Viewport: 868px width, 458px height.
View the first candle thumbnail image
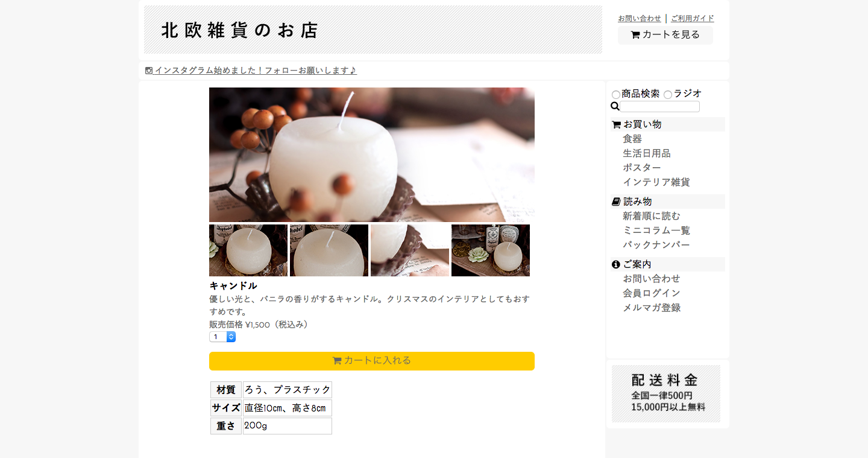248,250
